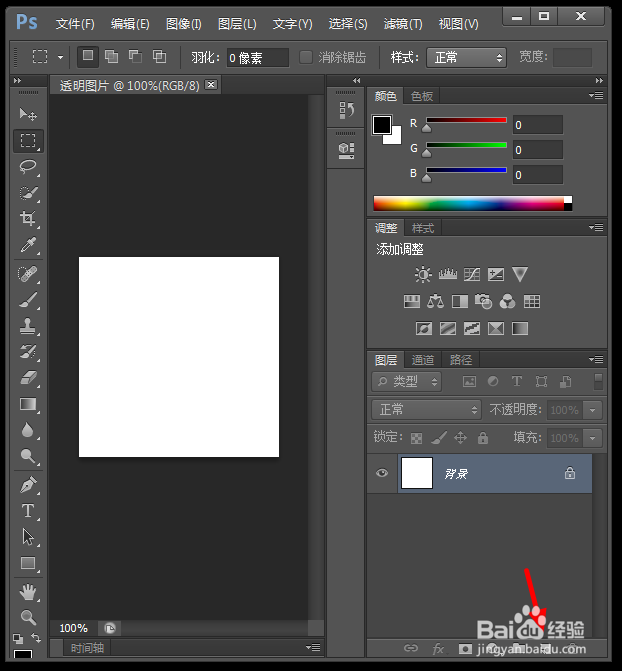Viewport: 622px width, 671px height.
Task: Select the Path Selection tool
Action: tap(28, 537)
